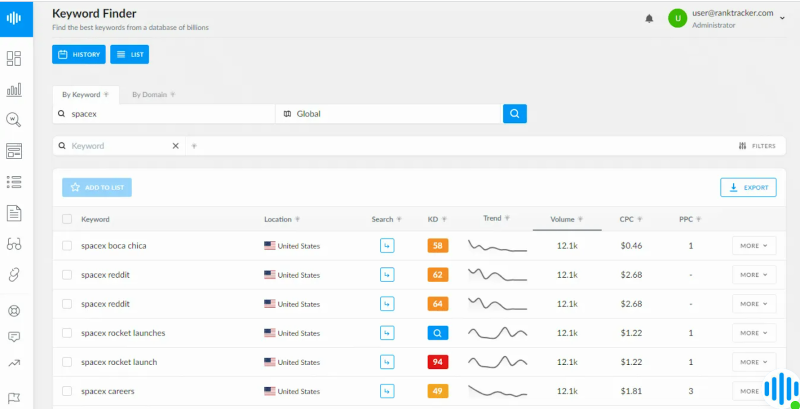Image resolution: width=800 pixels, height=409 pixels.
Task: Check the spacex reddit row with KD 62
Action: point(67,275)
